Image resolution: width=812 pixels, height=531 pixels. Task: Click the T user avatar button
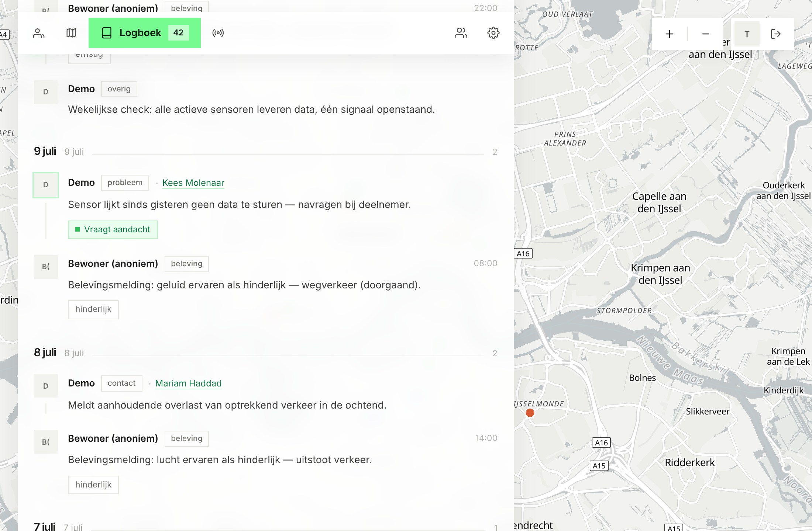coord(747,34)
